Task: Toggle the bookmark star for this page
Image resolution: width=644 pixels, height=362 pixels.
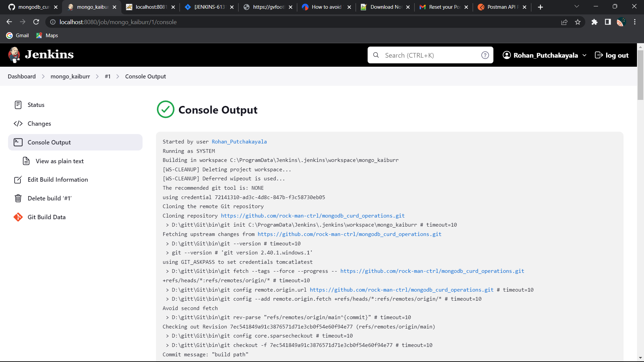Action: point(578,22)
